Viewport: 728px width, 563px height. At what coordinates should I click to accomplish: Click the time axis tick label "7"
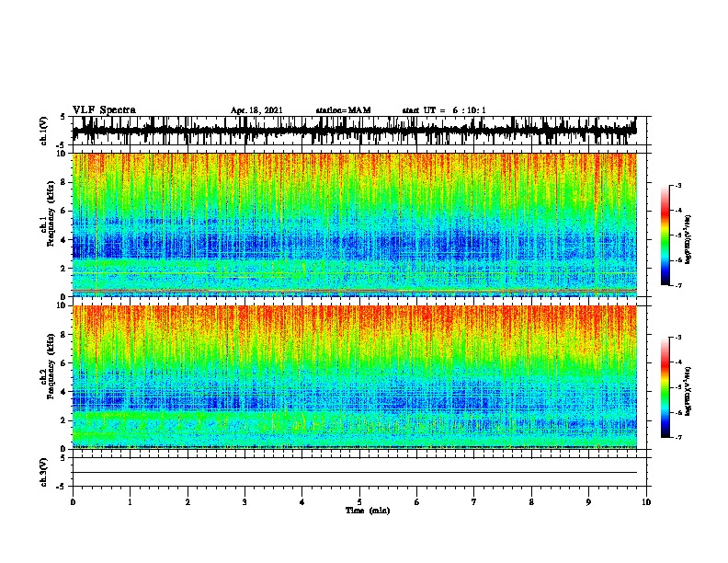(474, 502)
